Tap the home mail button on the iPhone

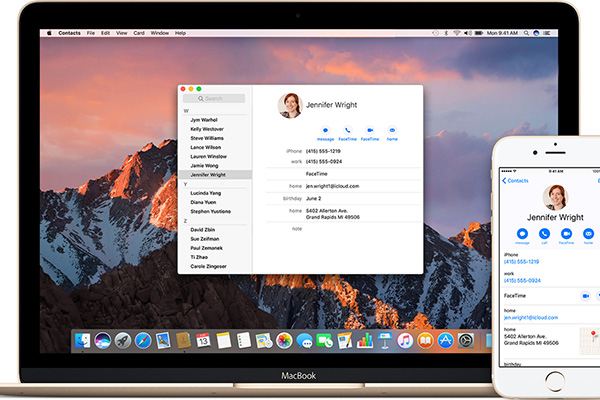tap(589, 233)
